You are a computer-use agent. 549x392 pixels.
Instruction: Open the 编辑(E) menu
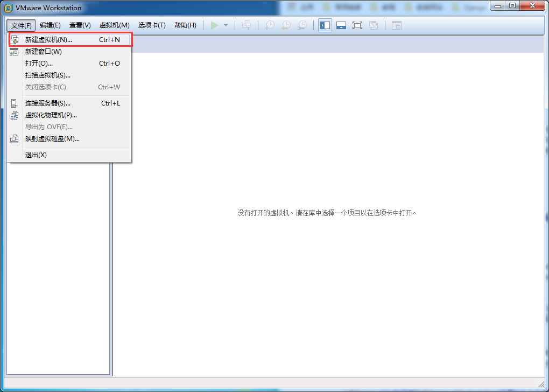(x=50, y=25)
